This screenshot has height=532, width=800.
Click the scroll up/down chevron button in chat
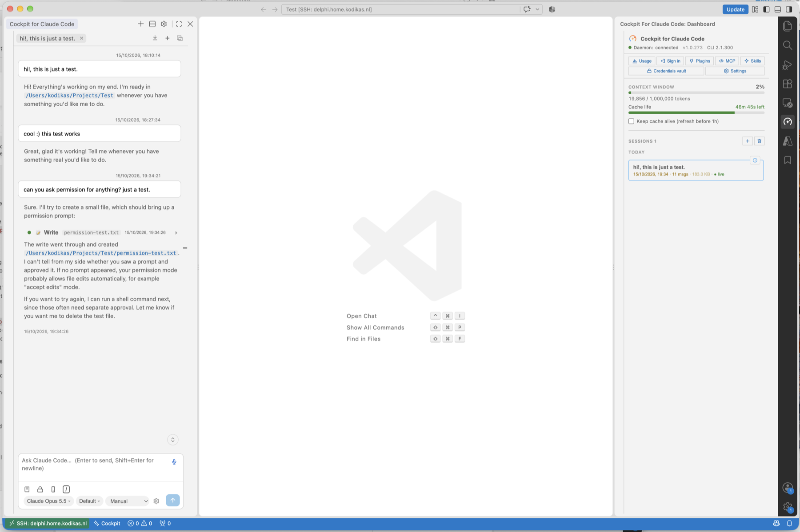point(172,440)
